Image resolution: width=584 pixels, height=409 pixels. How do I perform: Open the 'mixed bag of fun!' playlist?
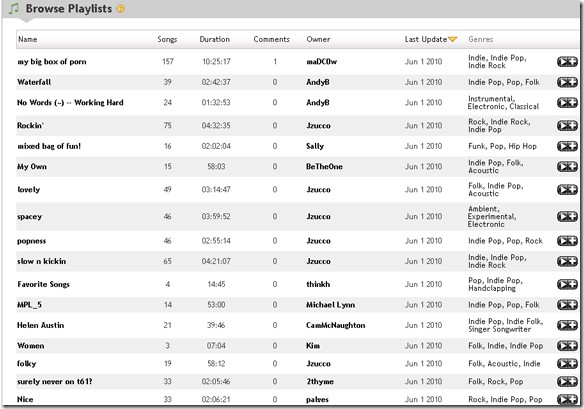click(x=49, y=146)
